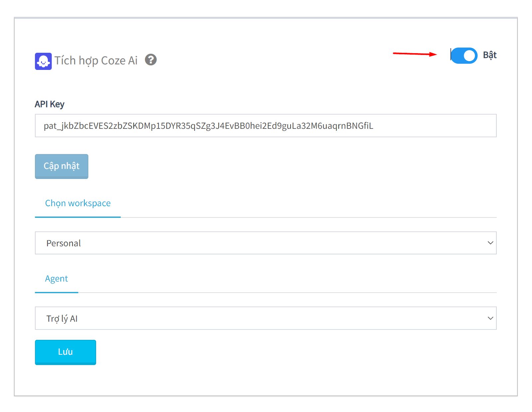Click the Coze AI ghost logo icon
The height and width of the screenshot is (412, 532).
[43, 61]
